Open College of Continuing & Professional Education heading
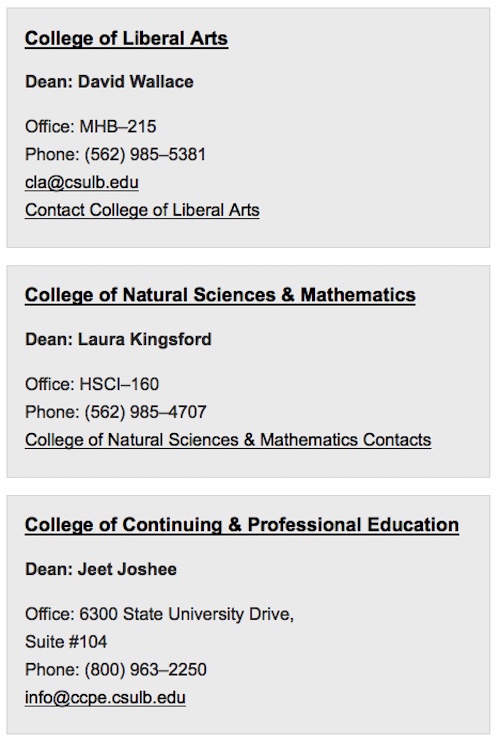Viewport: 500px width, 743px height. click(x=242, y=525)
